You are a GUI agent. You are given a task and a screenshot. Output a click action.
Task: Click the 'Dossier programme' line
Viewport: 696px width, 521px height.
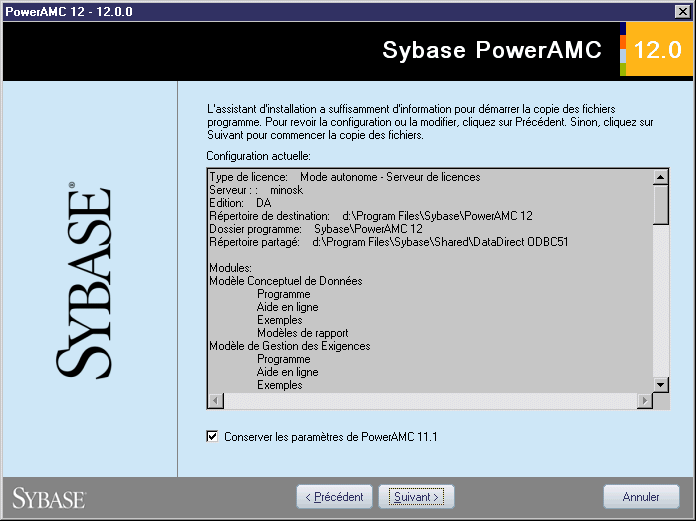316,229
